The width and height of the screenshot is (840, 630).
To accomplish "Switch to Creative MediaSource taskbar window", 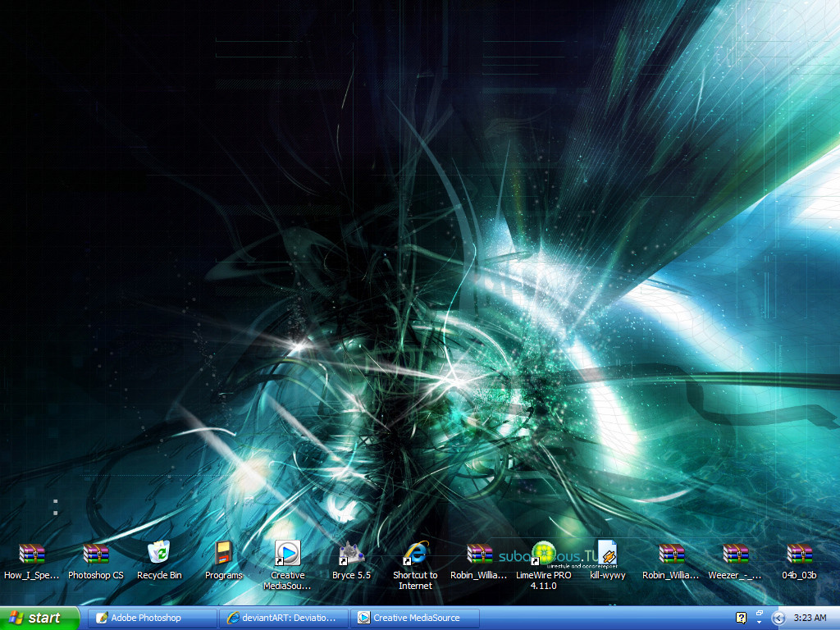I will pos(414,618).
